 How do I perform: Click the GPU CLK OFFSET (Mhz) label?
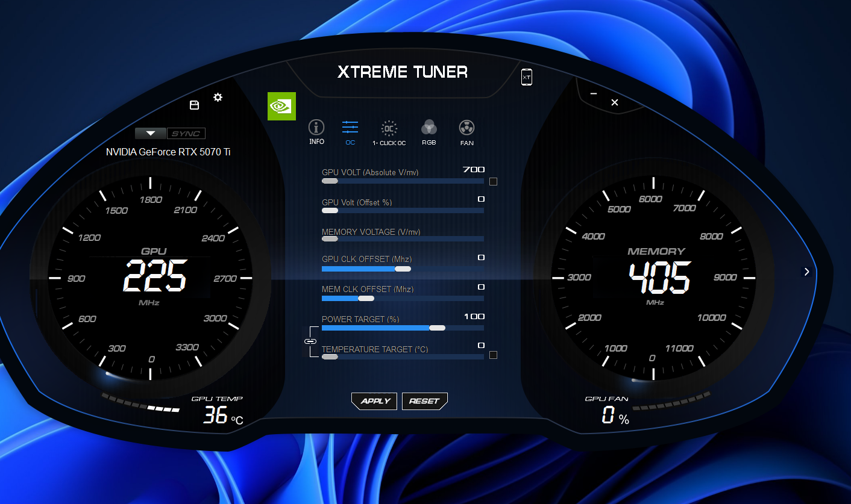367,259
